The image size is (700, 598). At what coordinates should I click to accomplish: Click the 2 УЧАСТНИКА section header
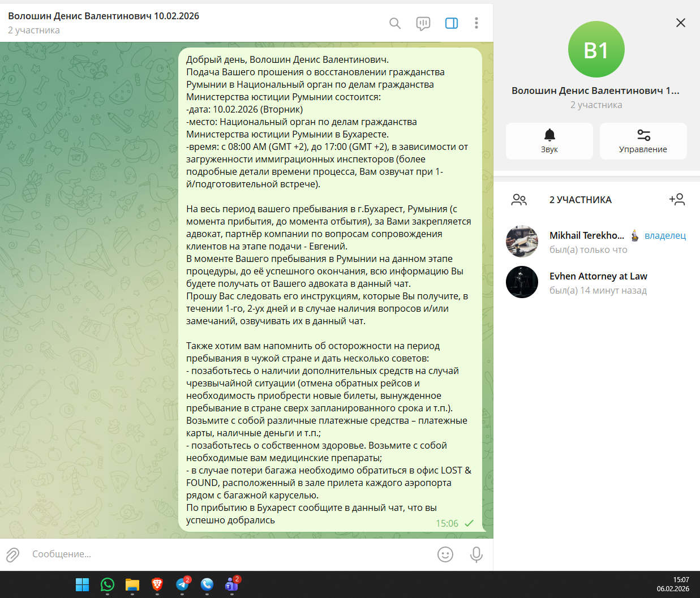pyautogui.click(x=581, y=200)
